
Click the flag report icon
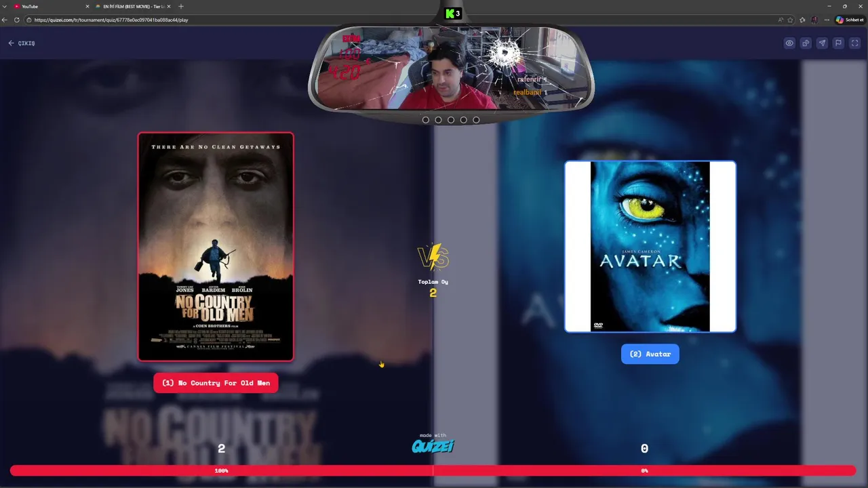[x=838, y=43]
